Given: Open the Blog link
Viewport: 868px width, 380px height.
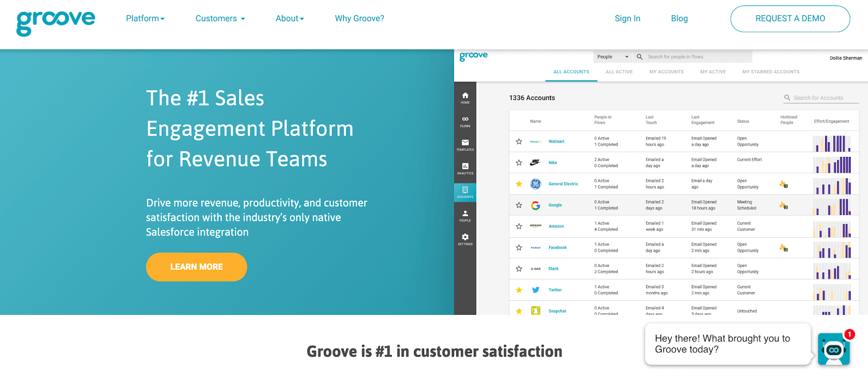Looking at the screenshot, I should coord(679,18).
